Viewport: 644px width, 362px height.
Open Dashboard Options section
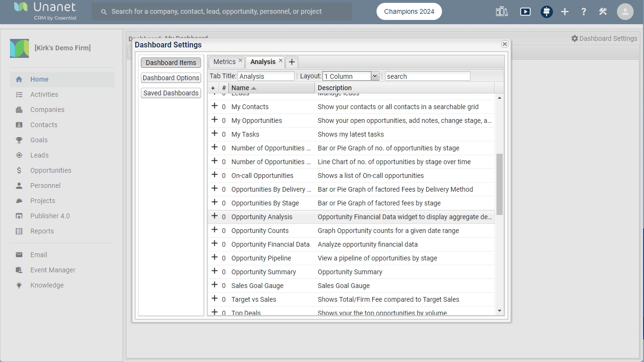171,78
